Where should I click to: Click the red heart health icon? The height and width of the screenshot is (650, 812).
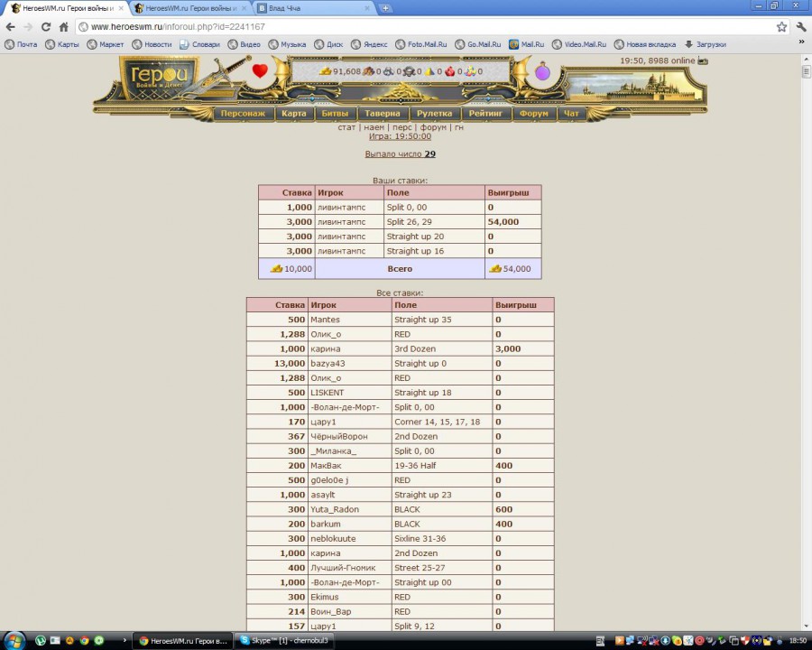(260, 71)
